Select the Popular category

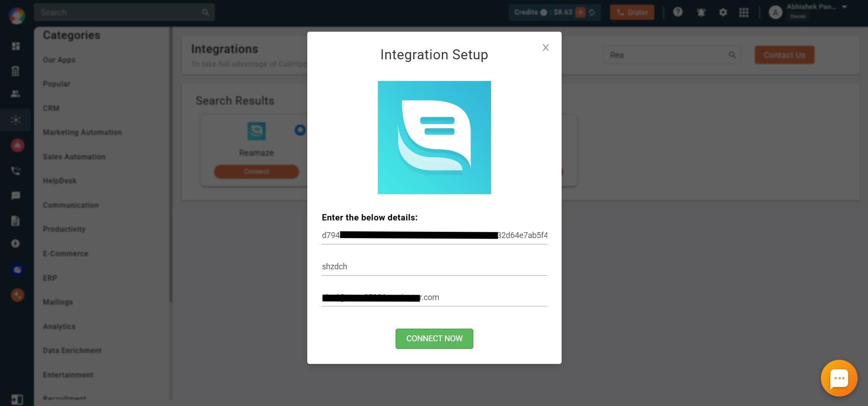point(57,84)
